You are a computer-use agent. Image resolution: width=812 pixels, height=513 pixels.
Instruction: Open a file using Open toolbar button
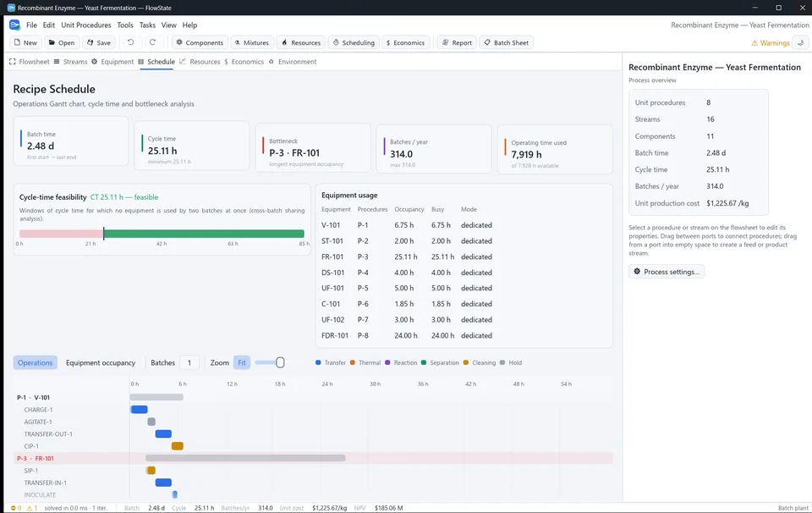(62, 42)
